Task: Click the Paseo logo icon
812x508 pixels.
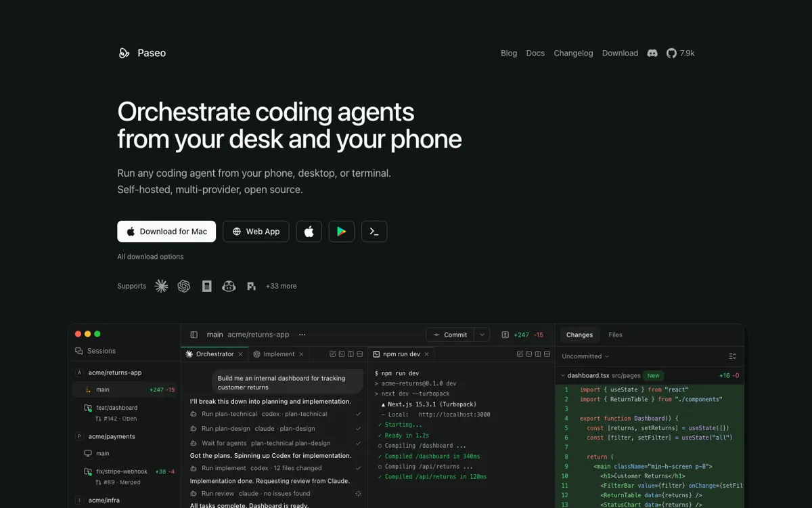Action: [x=124, y=53]
